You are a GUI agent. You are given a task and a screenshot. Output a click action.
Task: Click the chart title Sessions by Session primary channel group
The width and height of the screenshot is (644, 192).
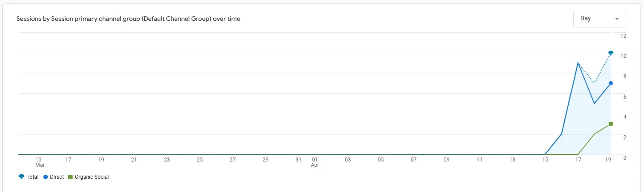pyautogui.click(x=128, y=19)
